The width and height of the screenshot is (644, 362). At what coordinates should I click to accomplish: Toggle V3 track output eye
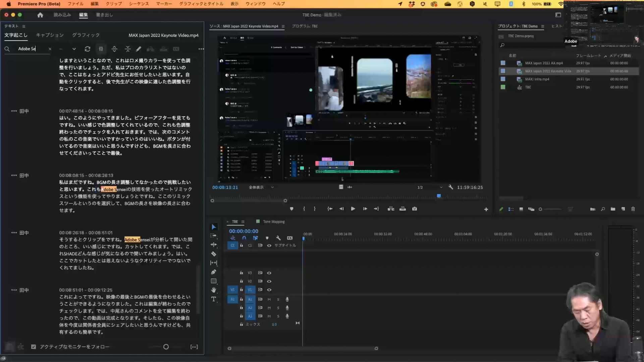tap(269, 273)
